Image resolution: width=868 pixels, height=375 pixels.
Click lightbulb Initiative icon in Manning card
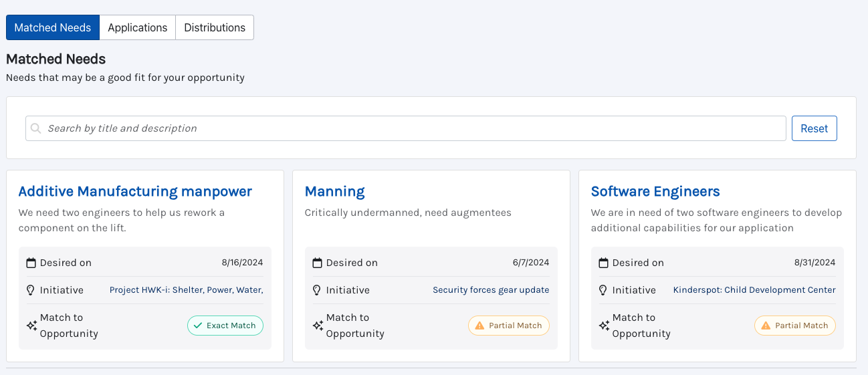coord(317,290)
